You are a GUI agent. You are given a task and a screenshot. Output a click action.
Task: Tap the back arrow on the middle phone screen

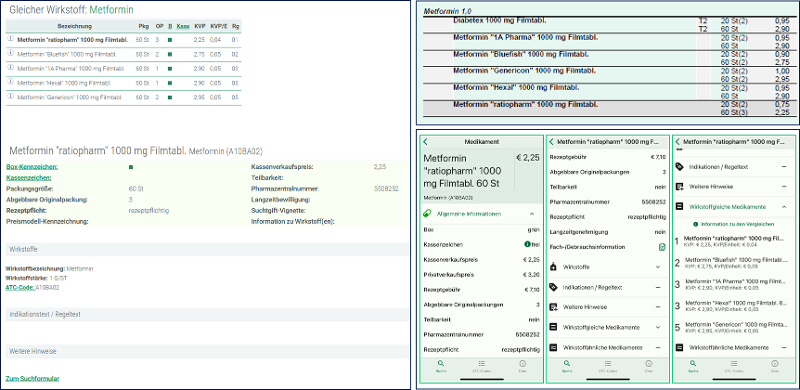coord(552,142)
